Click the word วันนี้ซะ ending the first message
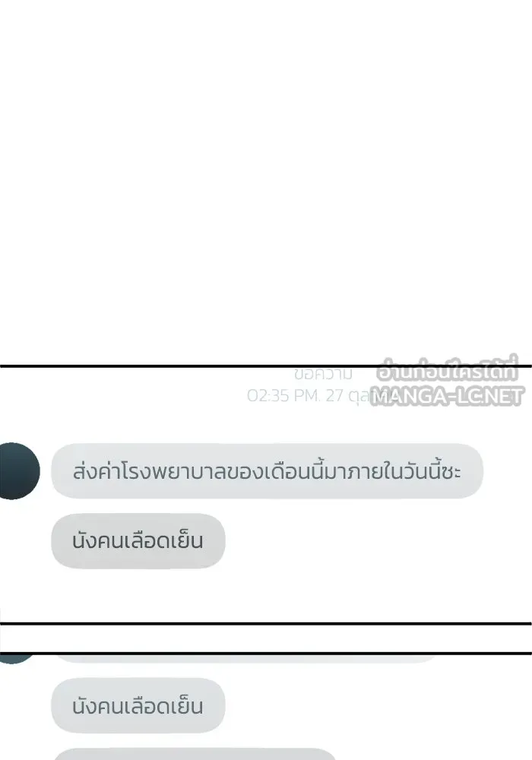532x760 pixels. click(429, 470)
